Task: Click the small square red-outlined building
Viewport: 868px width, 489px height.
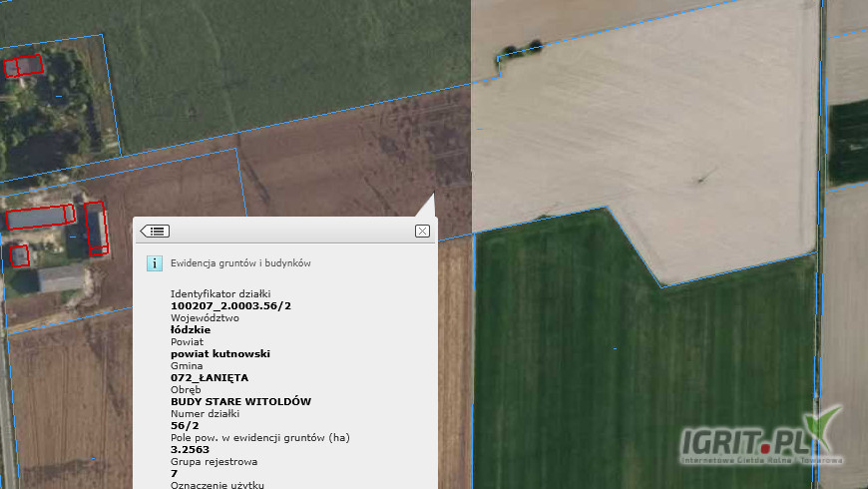Action: point(19,255)
